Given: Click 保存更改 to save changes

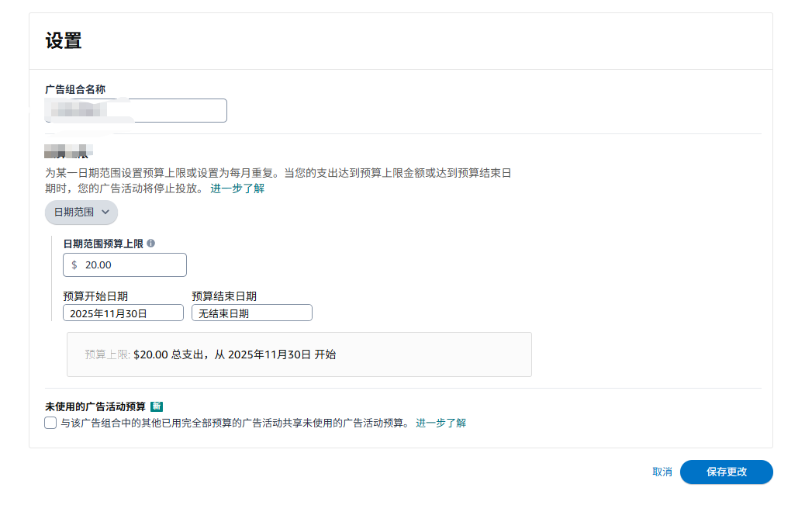Looking at the screenshot, I should [x=726, y=472].
